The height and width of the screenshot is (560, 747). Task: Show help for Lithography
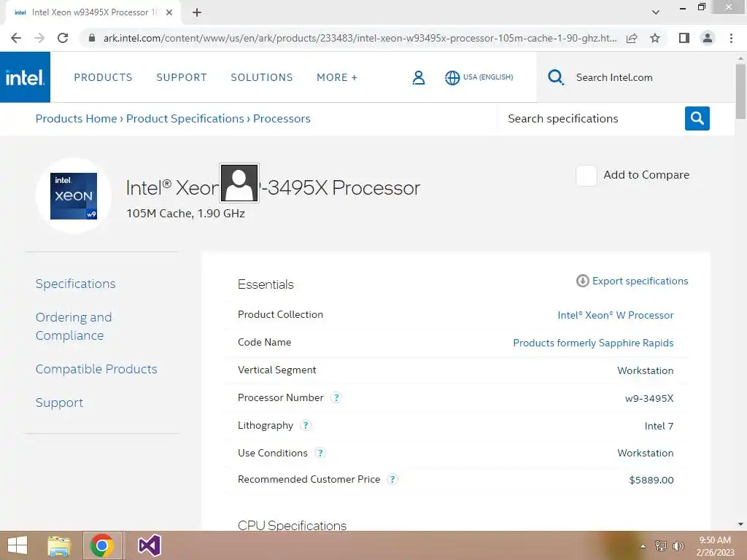tap(306, 425)
